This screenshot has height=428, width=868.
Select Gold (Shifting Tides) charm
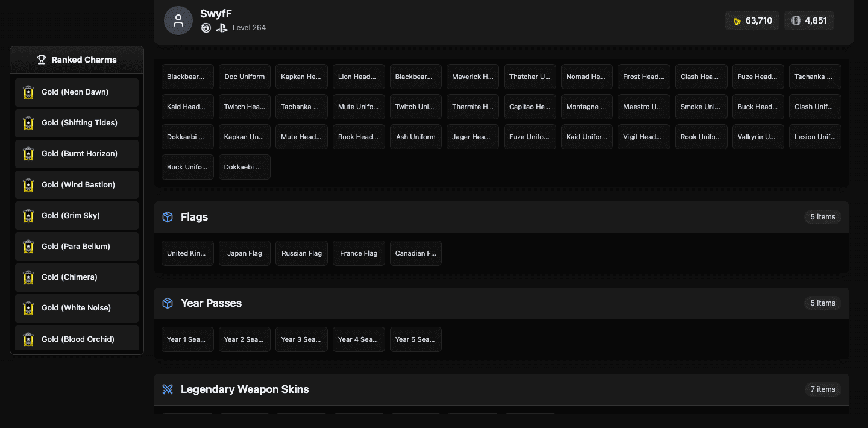pos(77,123)
